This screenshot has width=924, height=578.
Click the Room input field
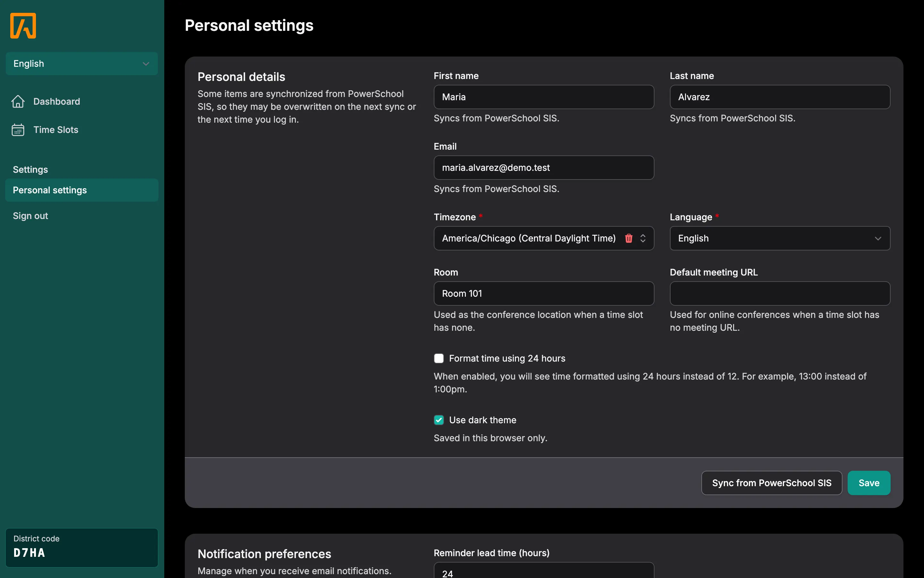pyautogui.click(x=544, y=293)
